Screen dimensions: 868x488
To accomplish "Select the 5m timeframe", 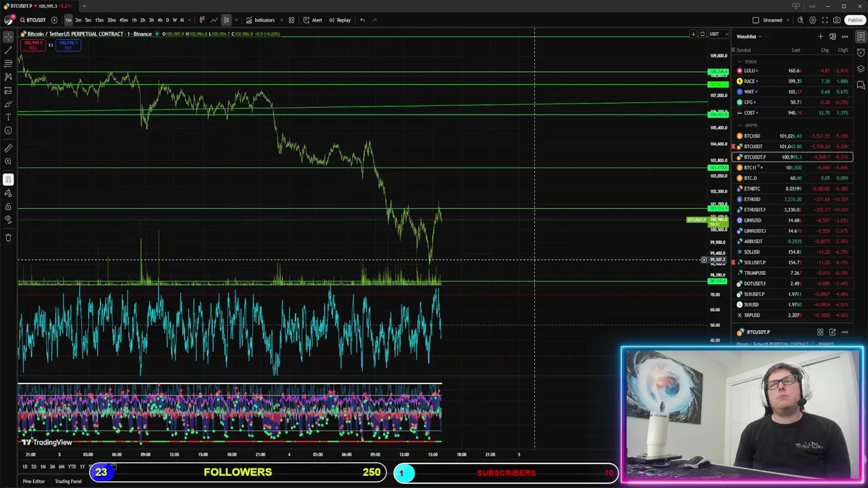I will click(x=88, y=20).
